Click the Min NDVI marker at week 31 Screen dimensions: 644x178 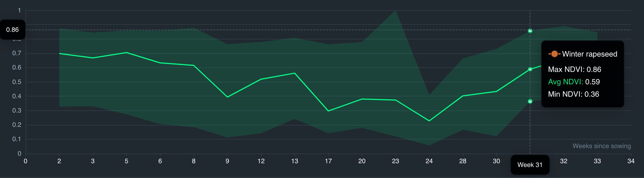pyautogui.click(x=530, y=101)
